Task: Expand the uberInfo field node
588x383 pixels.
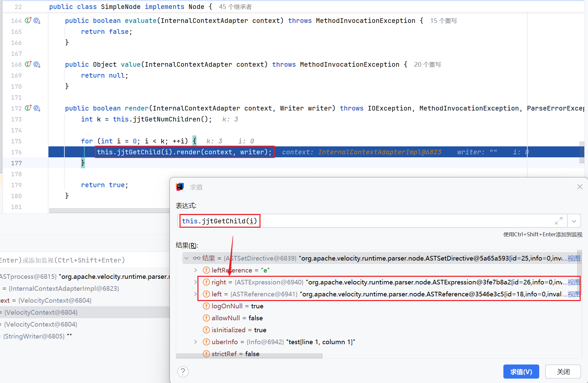Action: [196, 342]
